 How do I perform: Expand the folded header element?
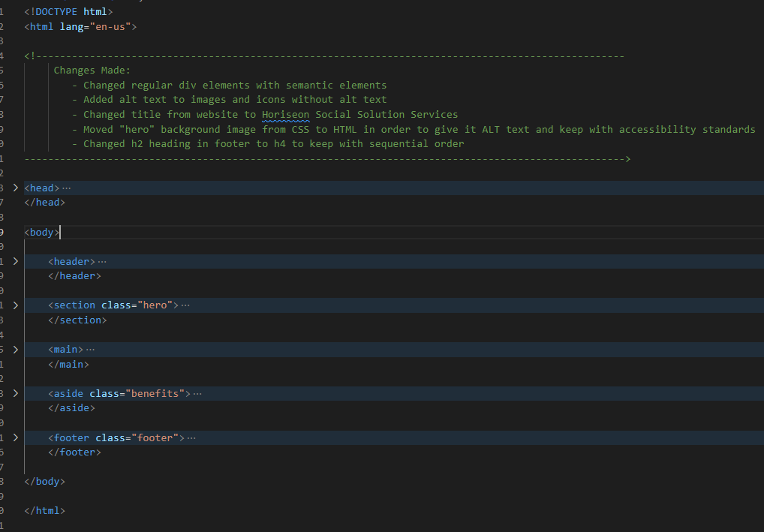16,261
